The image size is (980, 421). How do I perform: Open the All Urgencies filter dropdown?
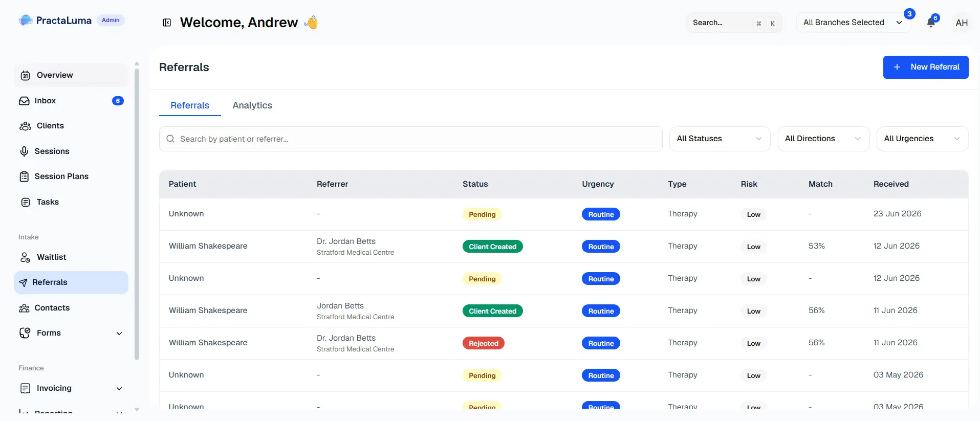(x=922, y=139)
